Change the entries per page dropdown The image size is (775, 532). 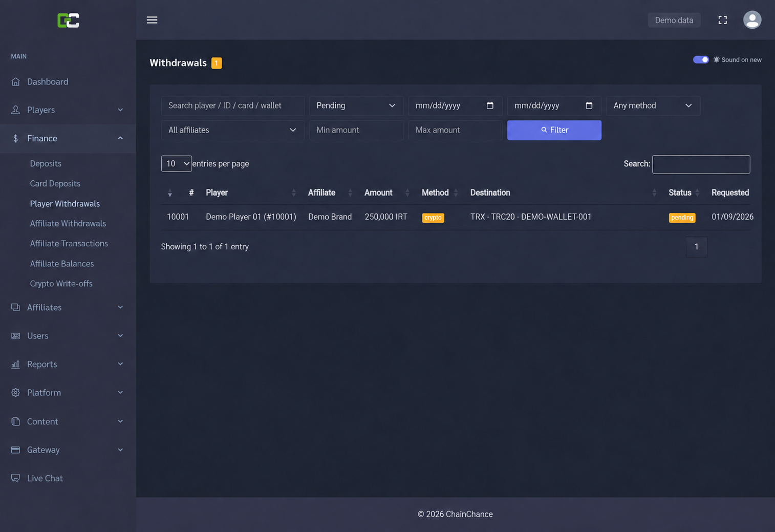(177, 164)
